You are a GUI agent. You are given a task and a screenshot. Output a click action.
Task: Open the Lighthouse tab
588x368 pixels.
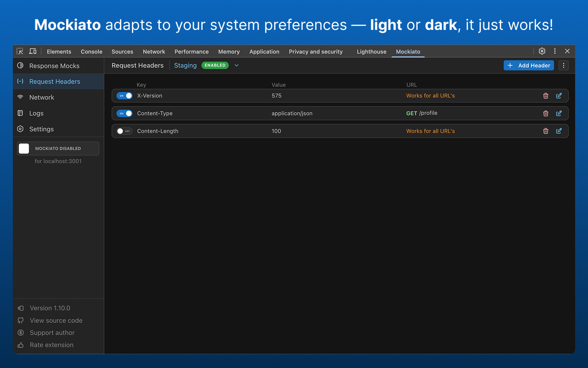tap(371, 52)
